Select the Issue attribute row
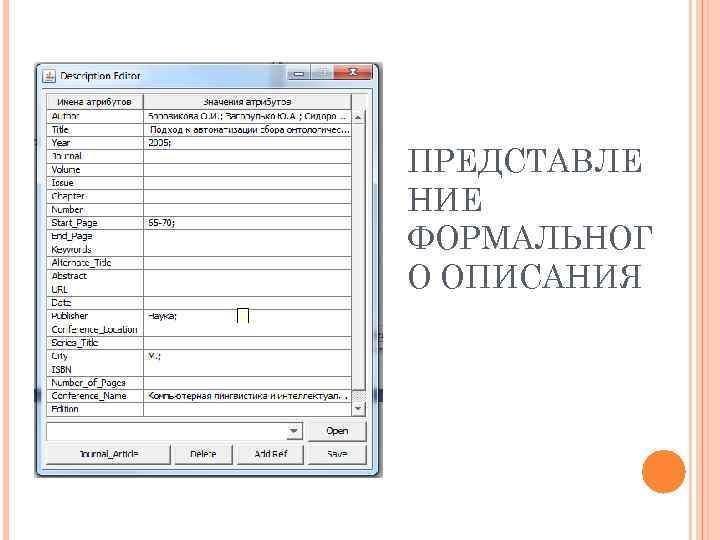The height and width of the screenshot is (540, 720). click(199, 183)
